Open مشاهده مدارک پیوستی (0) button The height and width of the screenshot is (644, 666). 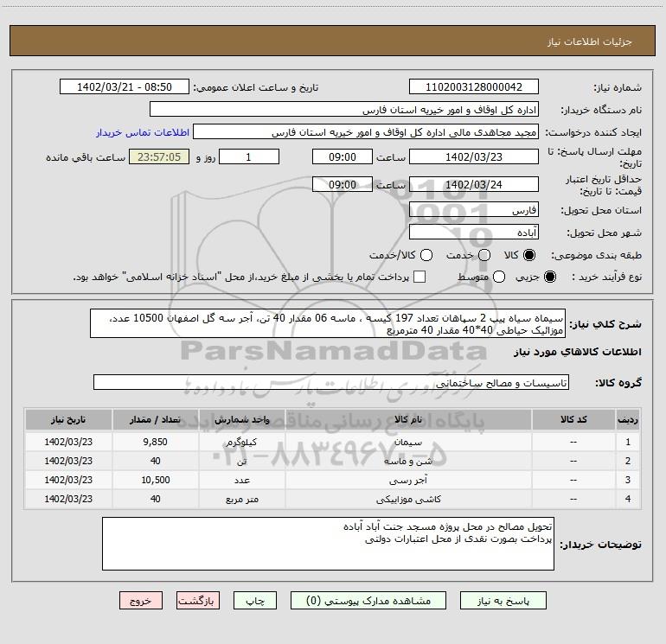point(368,601)
